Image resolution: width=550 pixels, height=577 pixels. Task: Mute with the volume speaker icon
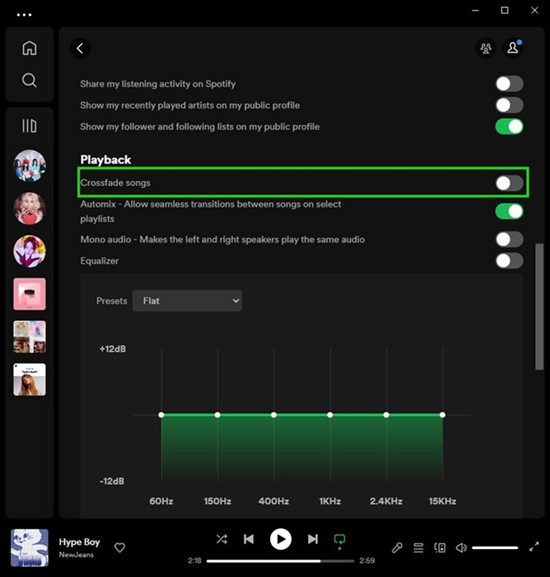click(x=461, y=548)
